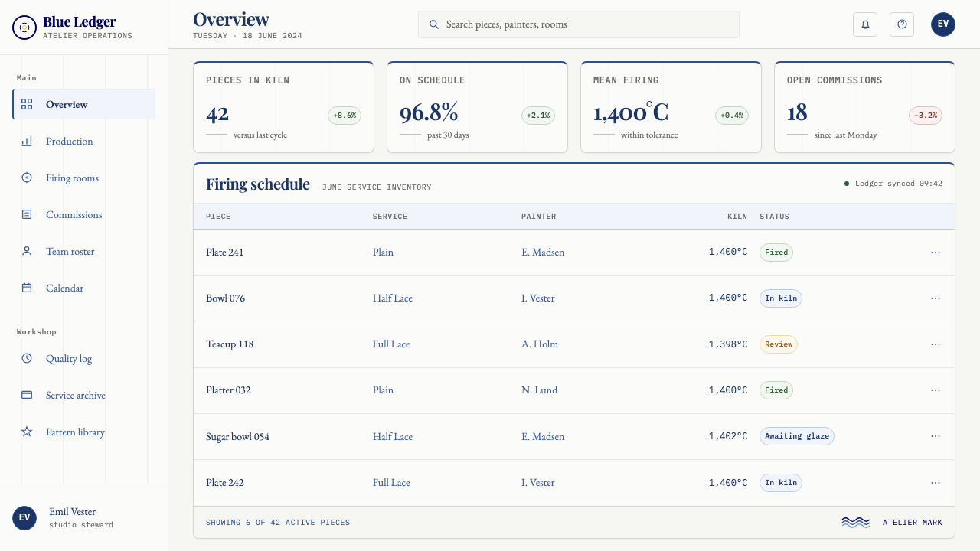Click Full Lace service for Teacup 118
The image size is (980, 551).
click(391, 344)
